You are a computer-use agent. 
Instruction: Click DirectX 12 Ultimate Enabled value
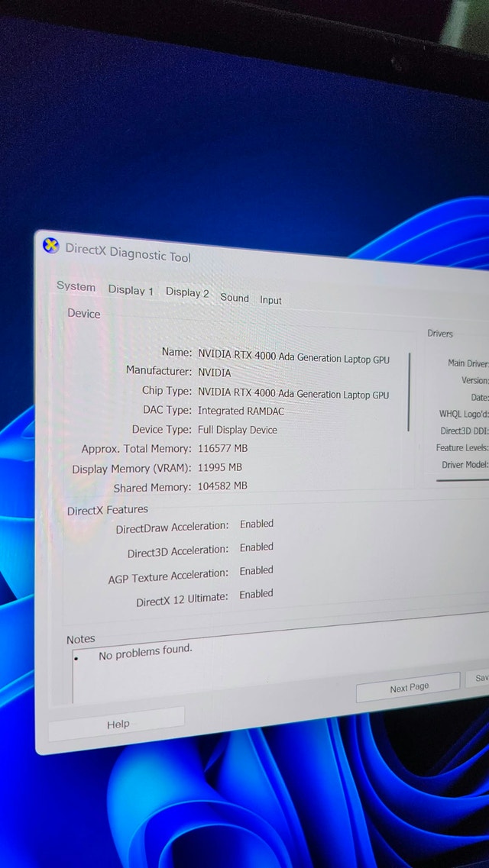pos(256,594)
